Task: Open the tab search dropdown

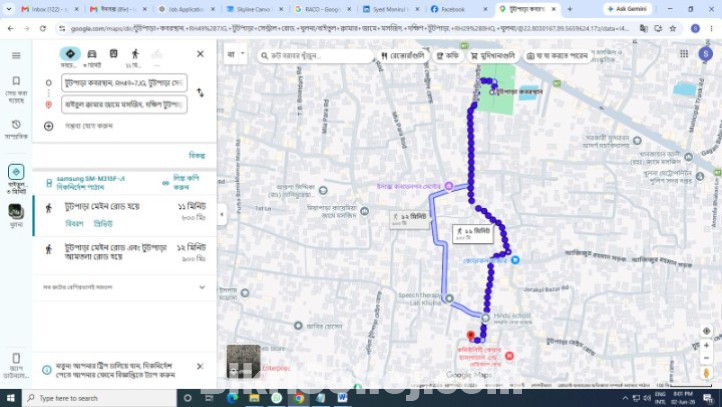Action: pos(9,9)
